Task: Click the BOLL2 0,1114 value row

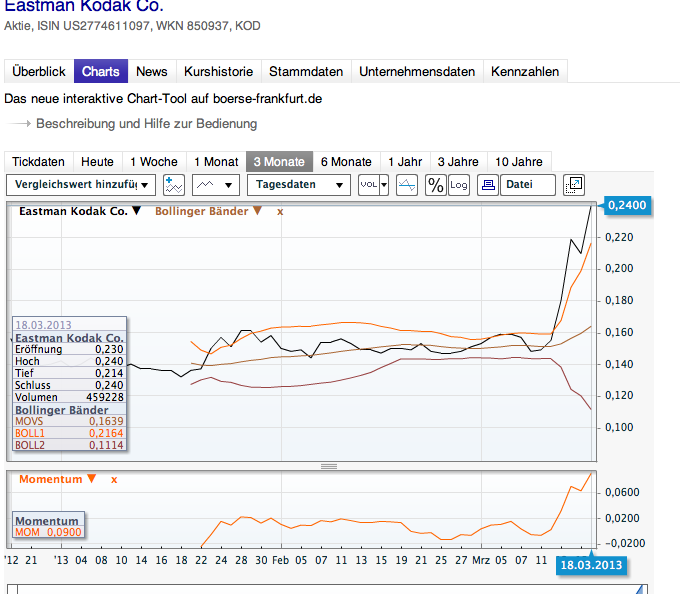Action: coord(69,445)
